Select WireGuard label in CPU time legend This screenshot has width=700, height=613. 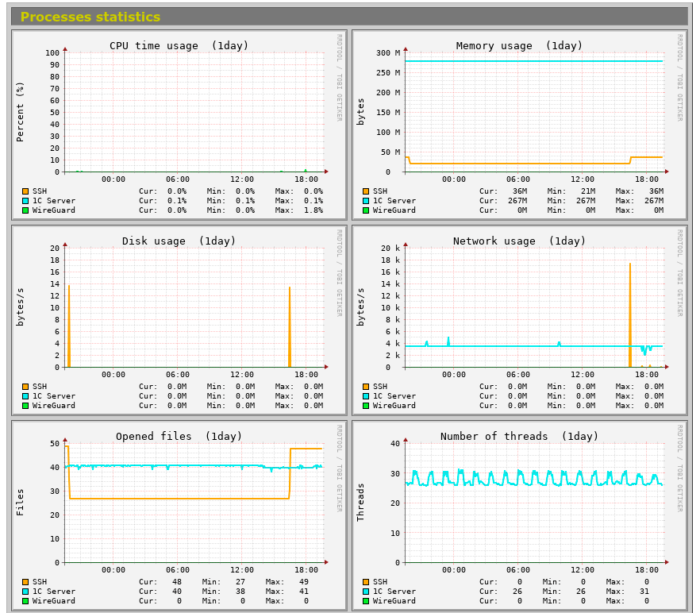(x=54, y=210)
